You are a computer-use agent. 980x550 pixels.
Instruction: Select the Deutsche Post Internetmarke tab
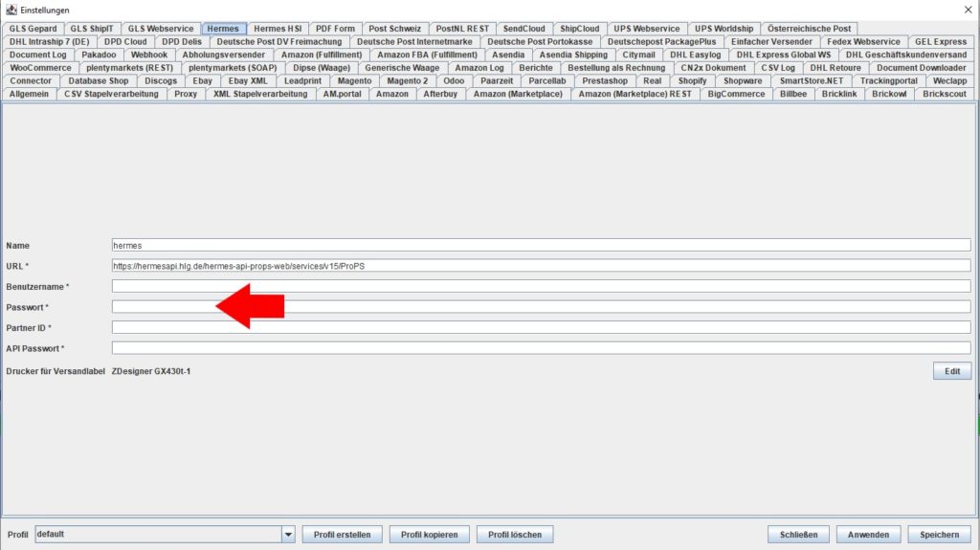414,42
